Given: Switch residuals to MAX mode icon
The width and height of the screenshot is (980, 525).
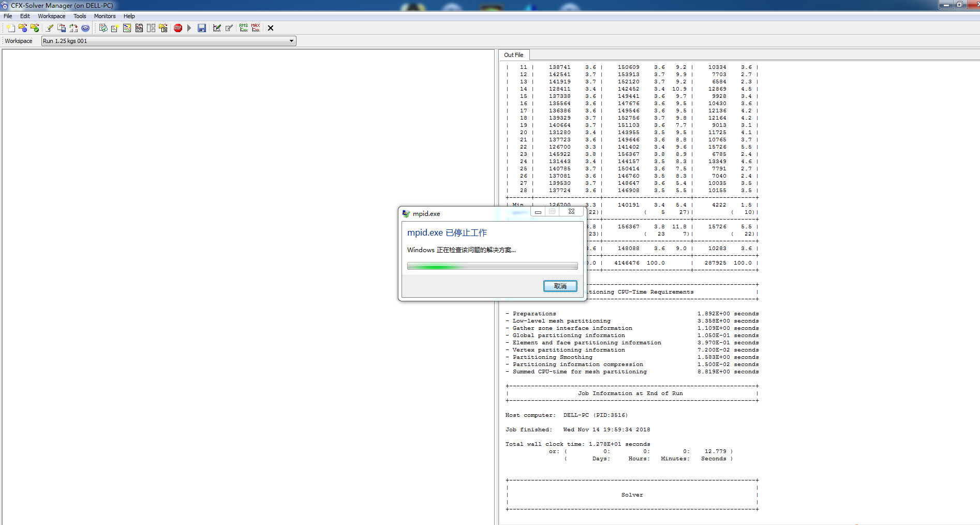Looking at the screenshot, I should (256, 28).
